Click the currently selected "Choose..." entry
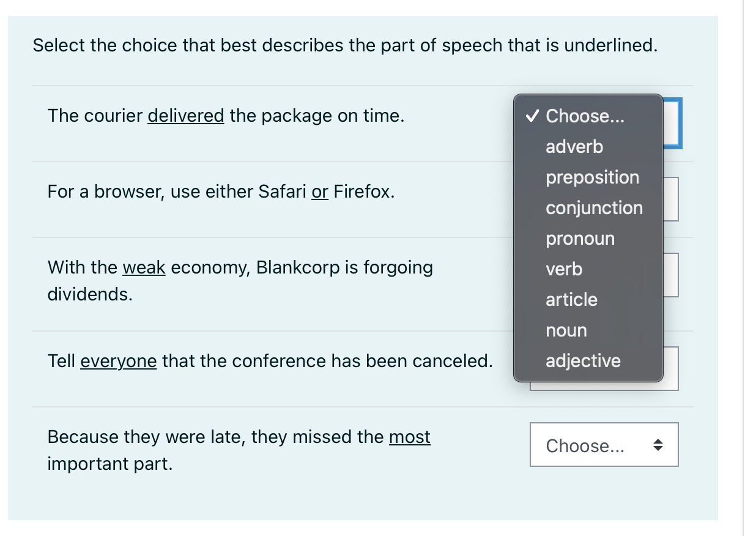 585,116
